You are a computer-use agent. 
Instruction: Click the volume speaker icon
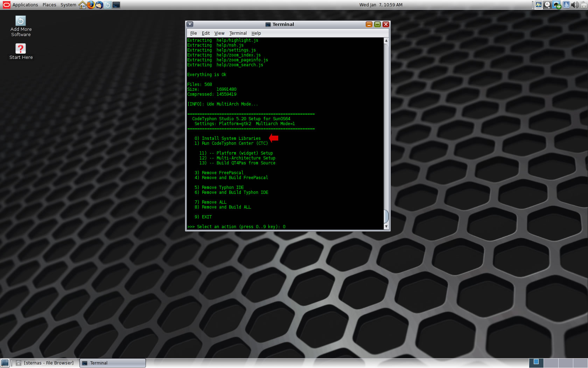[575, 5]
